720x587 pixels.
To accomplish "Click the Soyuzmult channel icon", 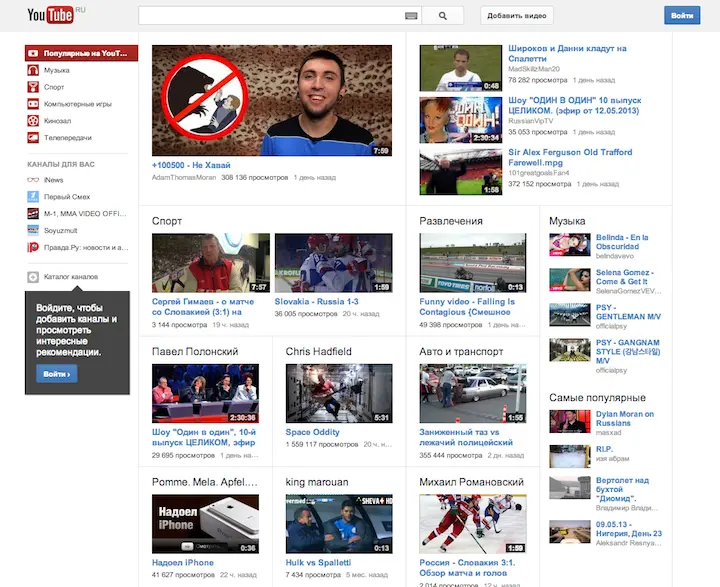I will [x=33, y=231].
